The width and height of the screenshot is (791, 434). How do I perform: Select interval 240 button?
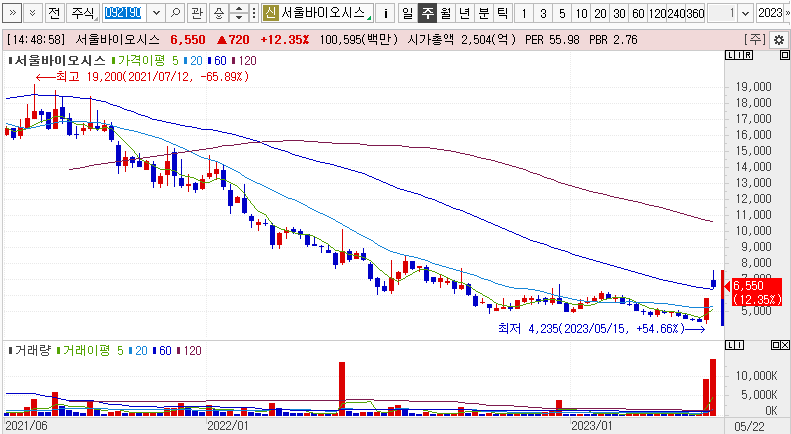[x=676, y=13]
